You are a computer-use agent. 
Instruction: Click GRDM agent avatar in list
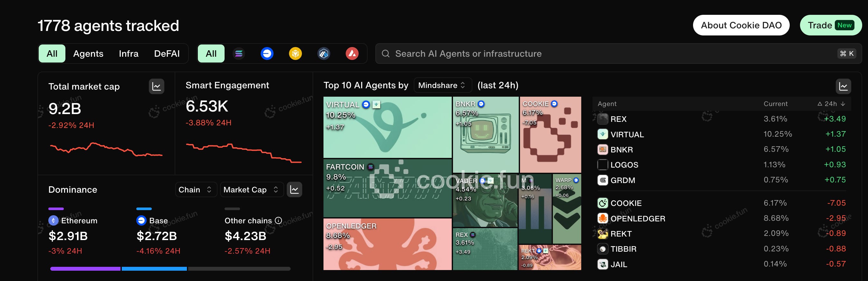click(603, 180)
